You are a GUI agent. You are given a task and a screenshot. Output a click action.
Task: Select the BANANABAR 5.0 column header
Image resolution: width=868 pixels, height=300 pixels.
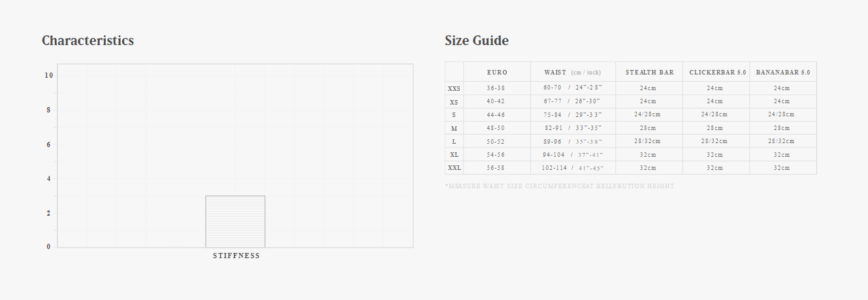point(782,72)
